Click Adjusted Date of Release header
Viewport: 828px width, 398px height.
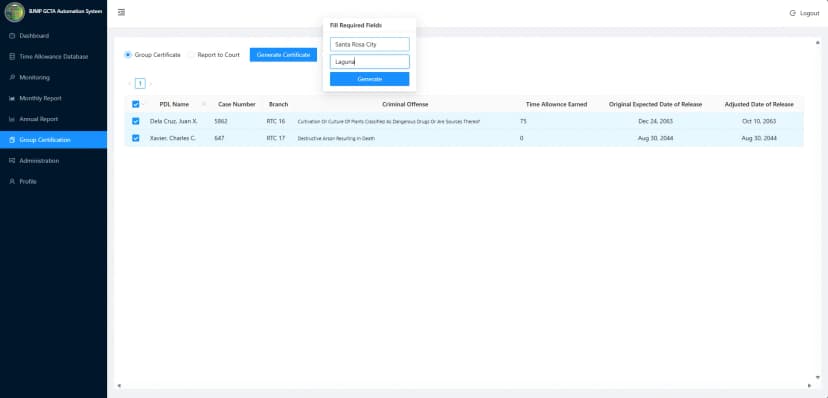(x=759, y=105)
